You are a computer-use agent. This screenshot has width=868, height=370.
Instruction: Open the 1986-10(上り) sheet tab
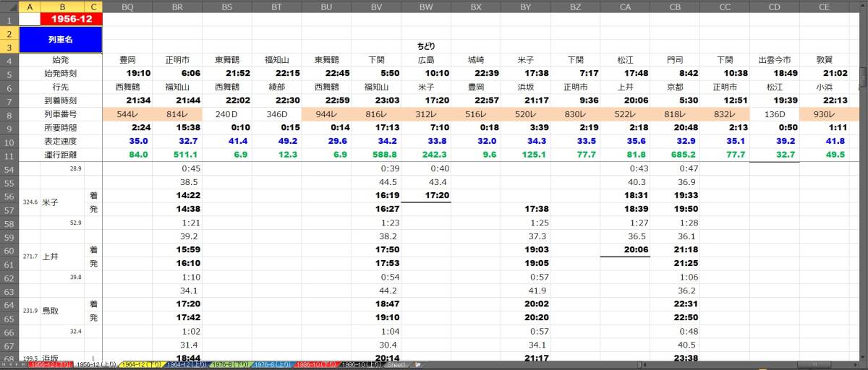pos(360,365)
